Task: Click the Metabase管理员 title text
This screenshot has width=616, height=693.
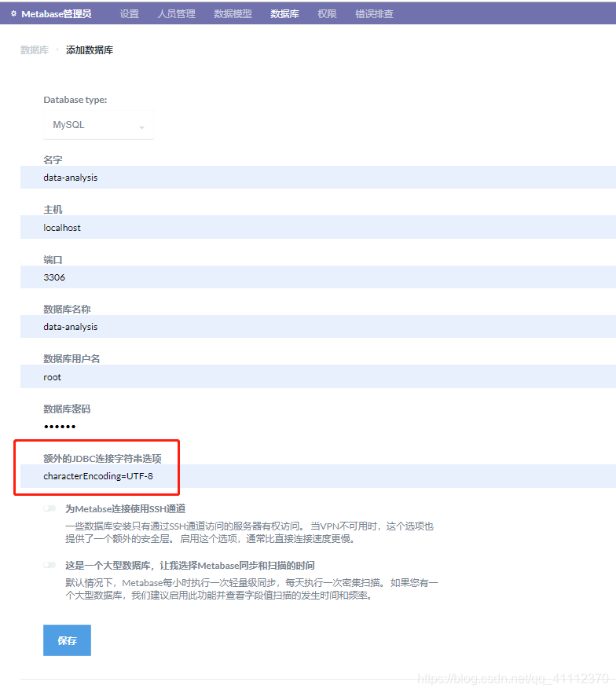Action: pos(57,14)
